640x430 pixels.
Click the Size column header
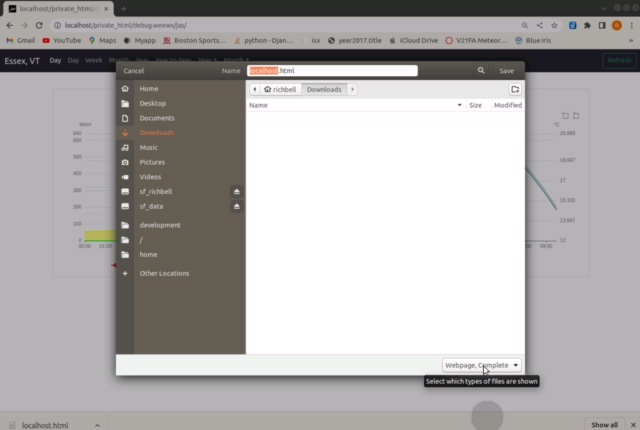point(475,105)
